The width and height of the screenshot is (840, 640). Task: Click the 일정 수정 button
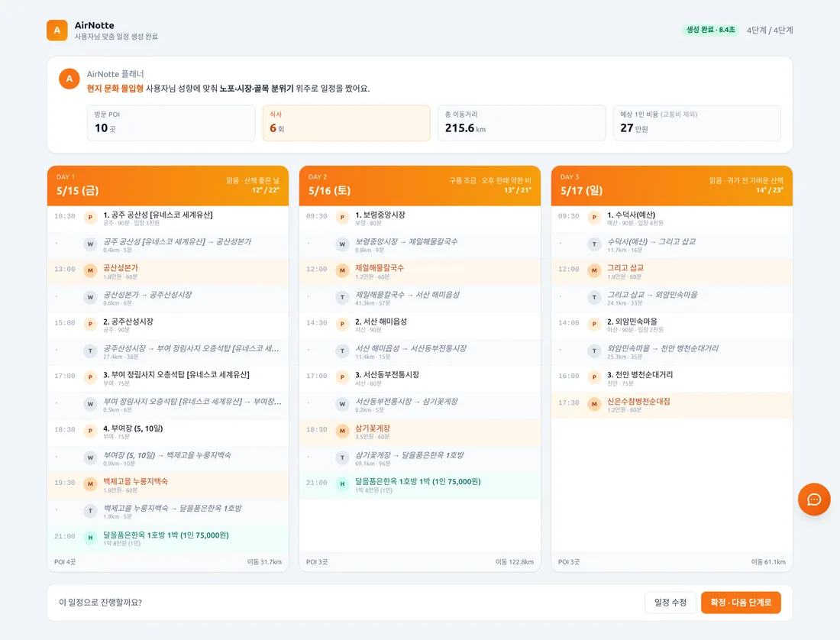click(x=670, y=603)
